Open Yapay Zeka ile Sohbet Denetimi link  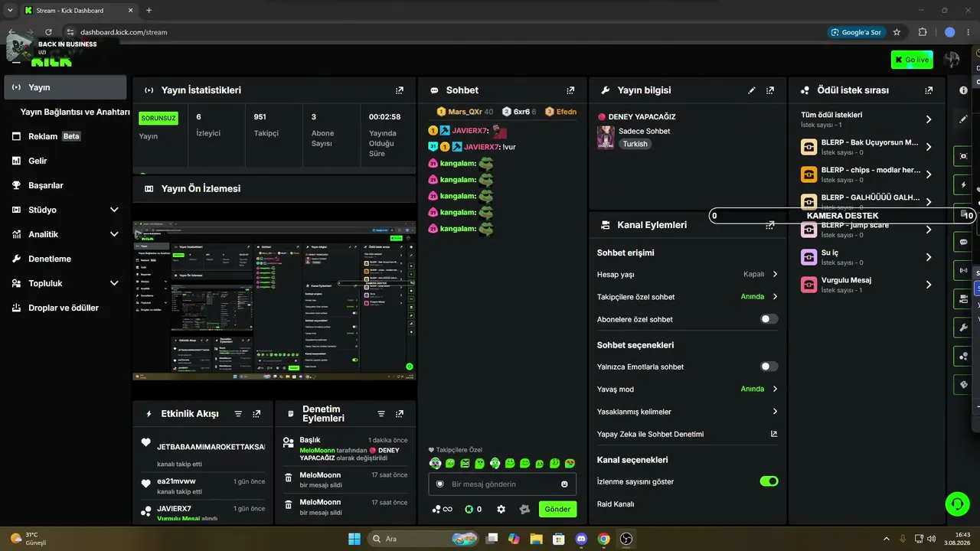(x=688, y=434)
